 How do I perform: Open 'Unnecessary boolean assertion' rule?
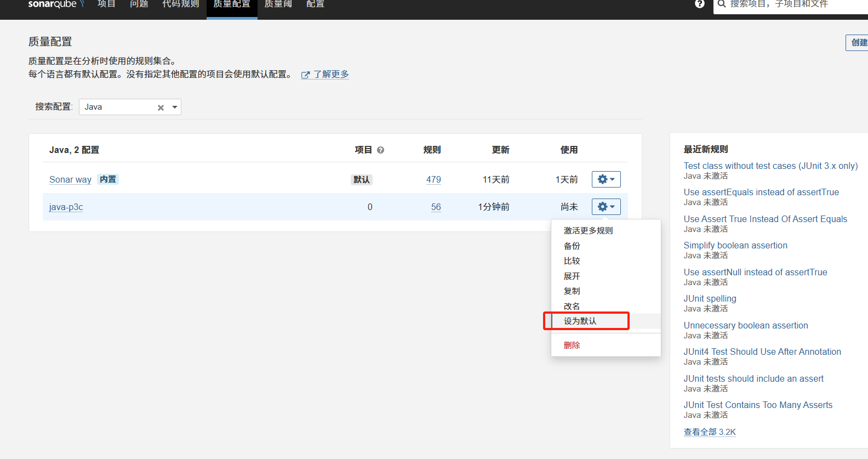coord(746,325)
